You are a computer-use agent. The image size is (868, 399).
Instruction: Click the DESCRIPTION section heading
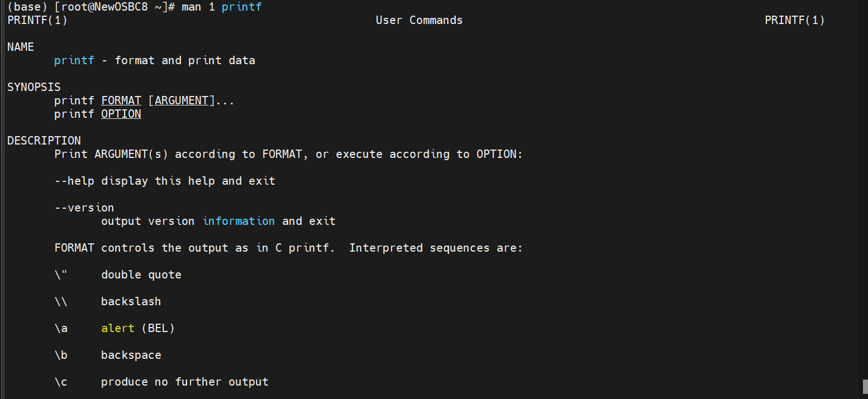pos(44,141)
